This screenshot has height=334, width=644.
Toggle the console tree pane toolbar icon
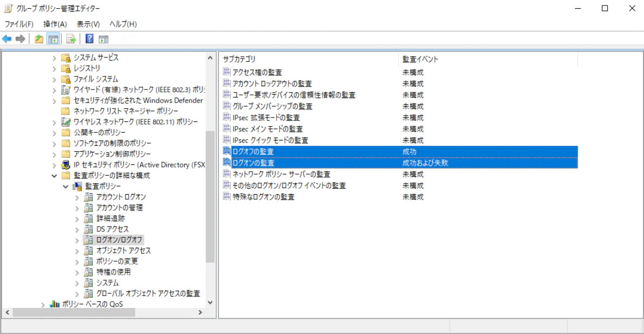(53, 39)
